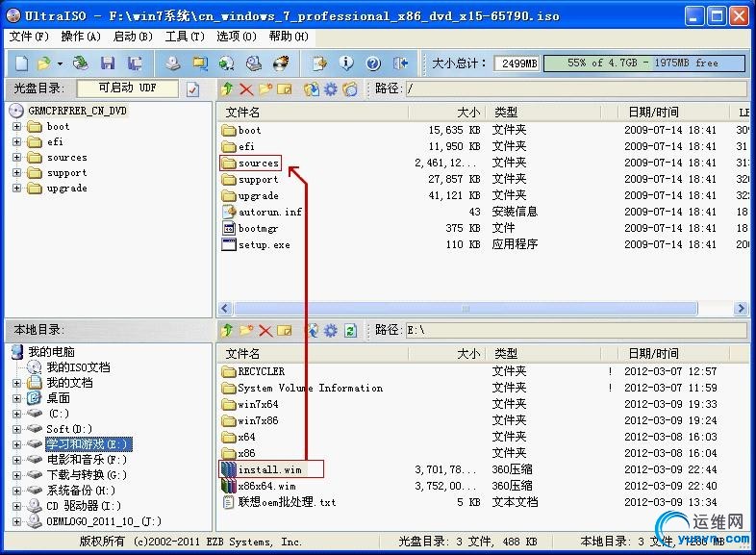Select the sources folder in the disc file list
The image size is (756, 555).
click(259, 163)
